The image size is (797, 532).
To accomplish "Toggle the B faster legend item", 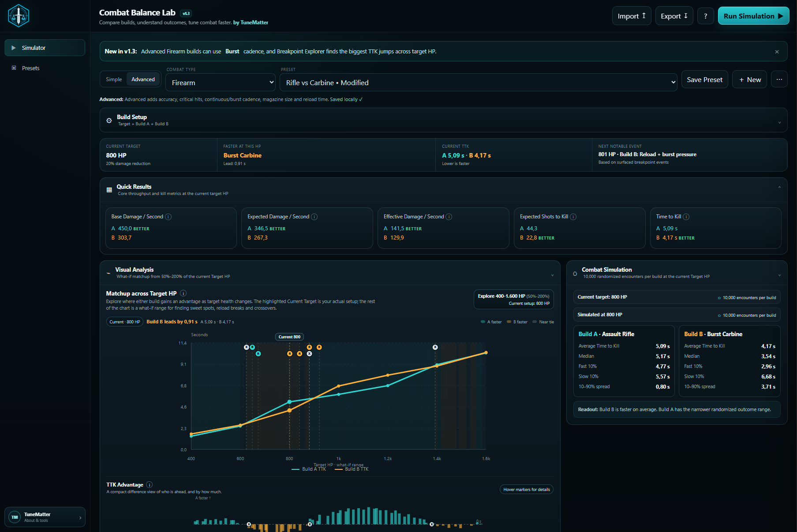I will point(517,322).
